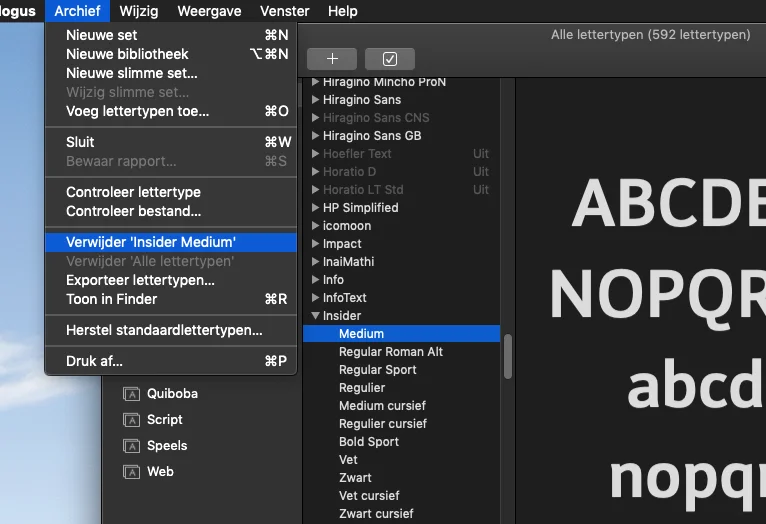
Task: Choose Exporteer lettertypen… menu item
Action: click(x=171, y=280)
